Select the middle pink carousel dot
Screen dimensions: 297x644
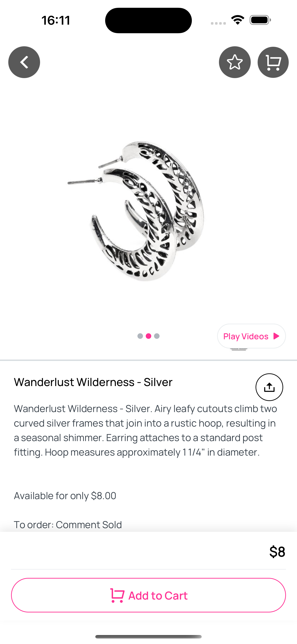[x=148, y=336]
